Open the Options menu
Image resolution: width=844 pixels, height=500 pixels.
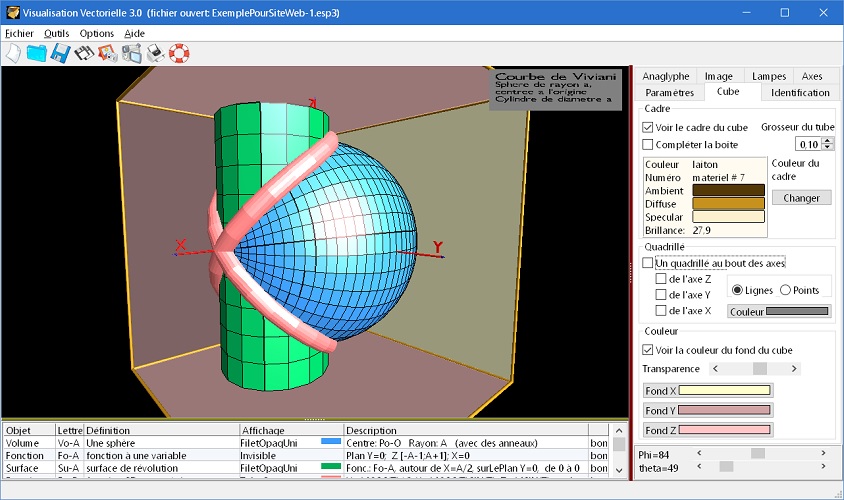(x=97, y=33)
